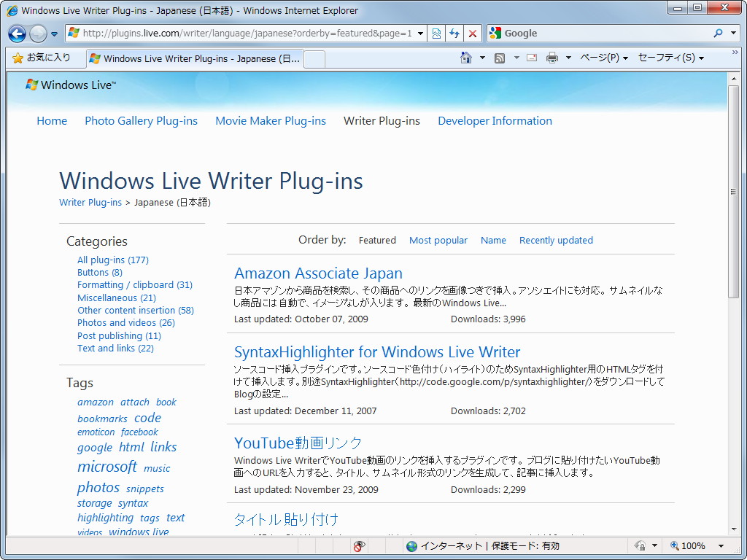
Task: Open the ページ(P) menu
Action: [x=604, y=58]
